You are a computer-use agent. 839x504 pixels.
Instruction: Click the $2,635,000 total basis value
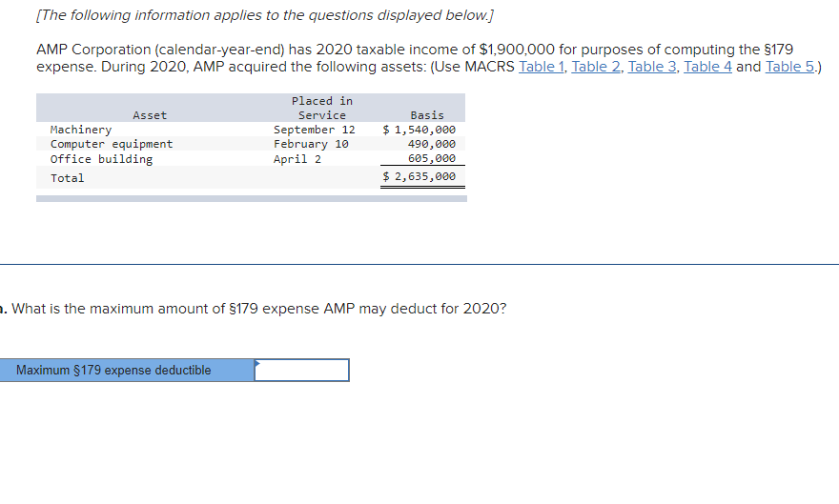[419, 176]
